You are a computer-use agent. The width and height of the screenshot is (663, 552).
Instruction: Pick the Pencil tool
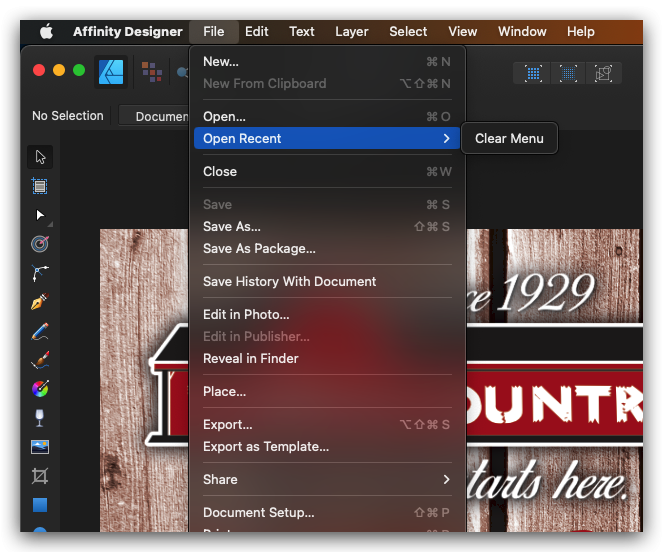pyautogui.click(x=40, y=331)
